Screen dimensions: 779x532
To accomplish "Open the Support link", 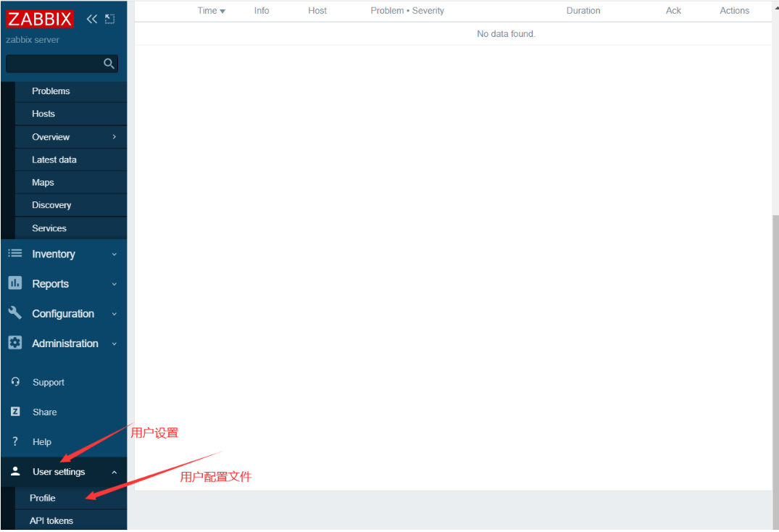I will 49,383.
